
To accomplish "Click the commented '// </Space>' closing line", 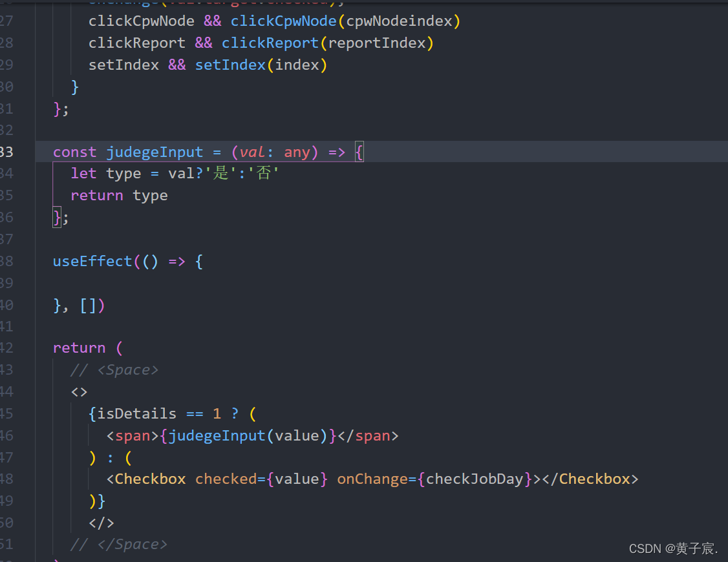I will coord(119,545).
